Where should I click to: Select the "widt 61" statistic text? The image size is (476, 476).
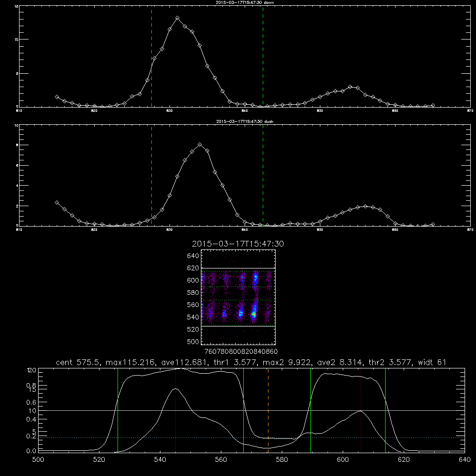pos(432,362)
